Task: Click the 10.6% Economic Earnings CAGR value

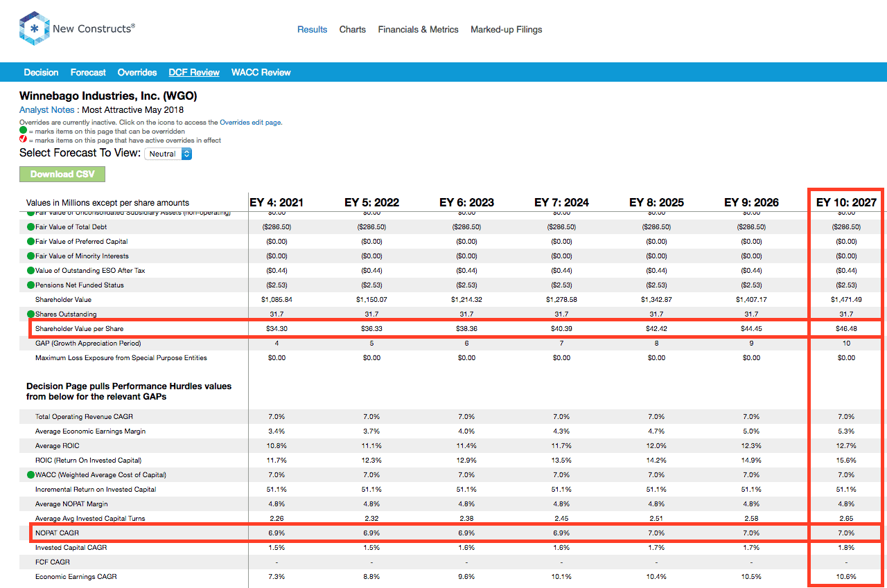Action: (x=846, y=577)
